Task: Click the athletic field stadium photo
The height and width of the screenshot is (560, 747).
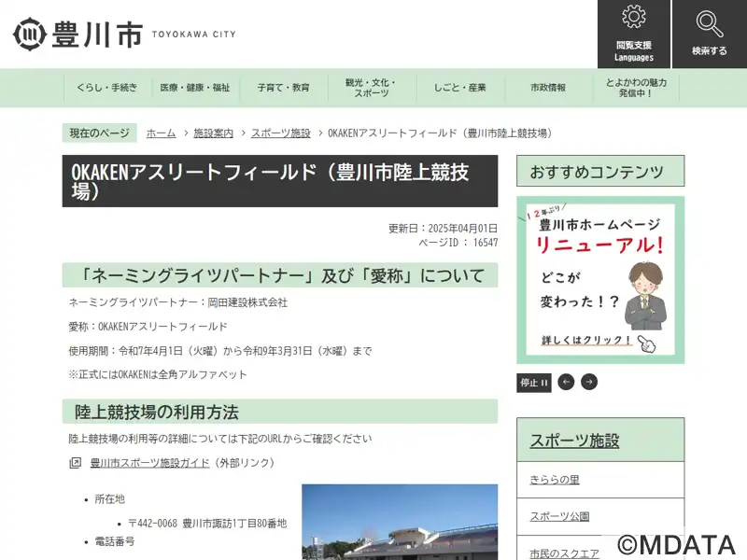Action: [400, 522]
